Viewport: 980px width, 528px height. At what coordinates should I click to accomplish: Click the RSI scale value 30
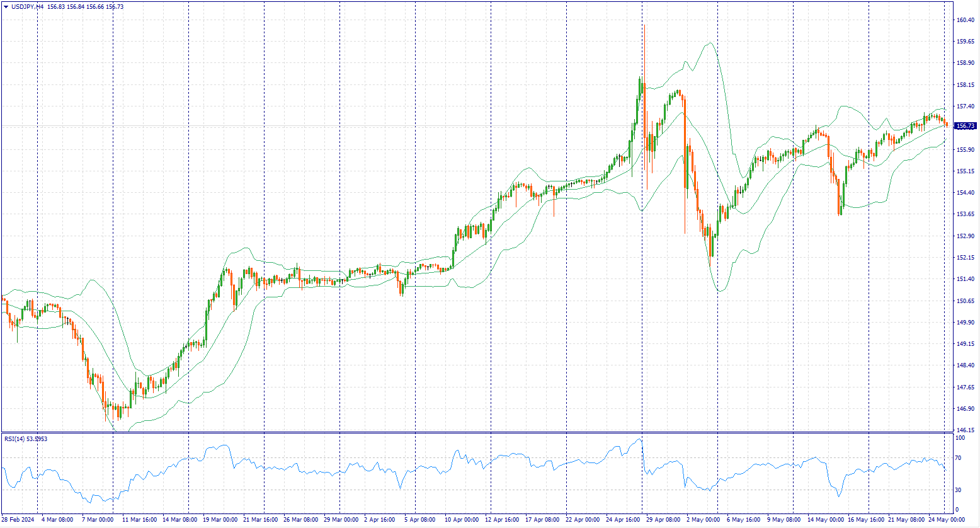coord(959,490)
